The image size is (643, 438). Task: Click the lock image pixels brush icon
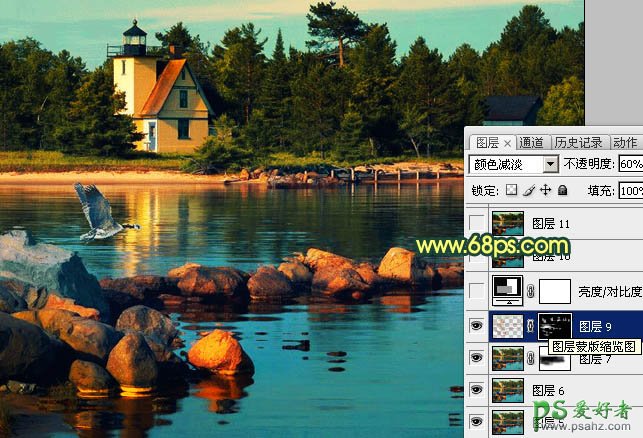528,190
